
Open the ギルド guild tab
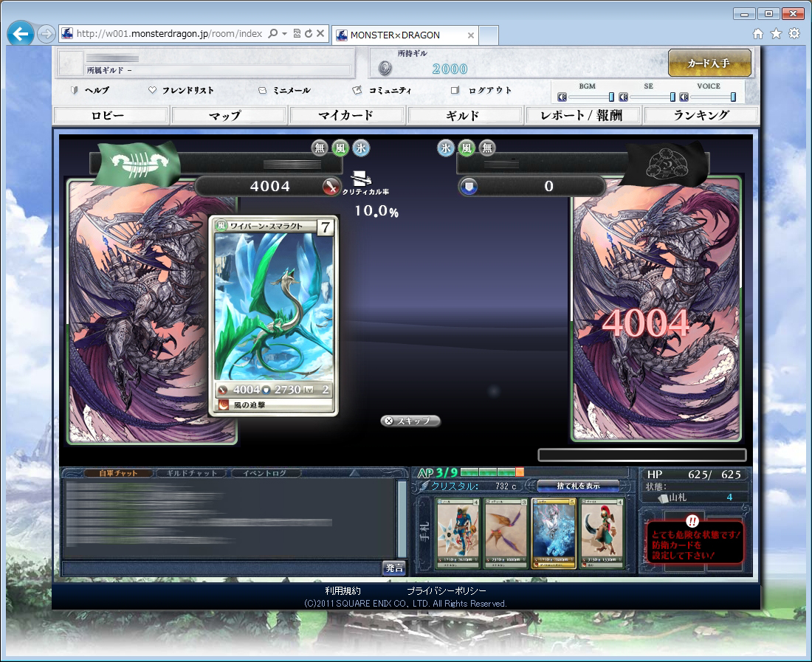tap(464, 115)
